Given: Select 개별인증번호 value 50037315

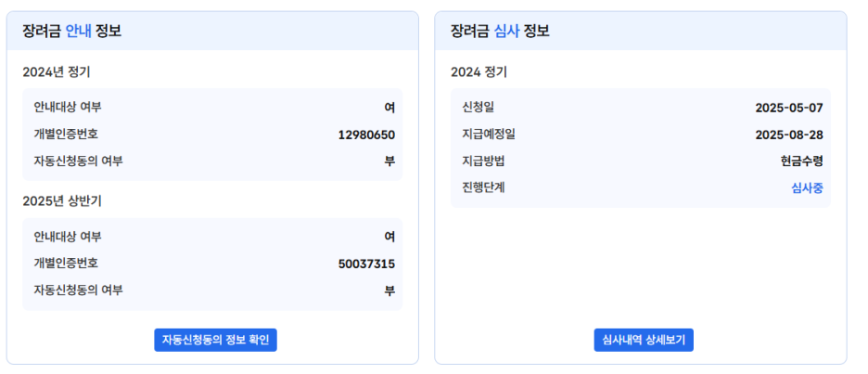Looking at the screenshot, I should [x=366, y=264].
